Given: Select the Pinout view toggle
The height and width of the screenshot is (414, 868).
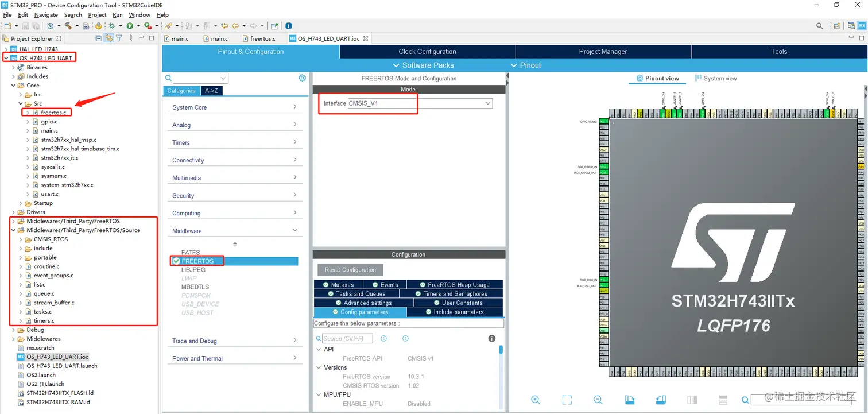Looking at the screenshot, I should [658, 79].
